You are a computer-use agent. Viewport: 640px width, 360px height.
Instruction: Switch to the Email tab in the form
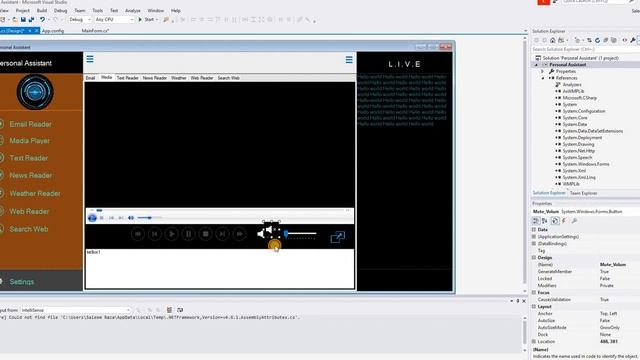pyautogui.click(x=91, y=78)
